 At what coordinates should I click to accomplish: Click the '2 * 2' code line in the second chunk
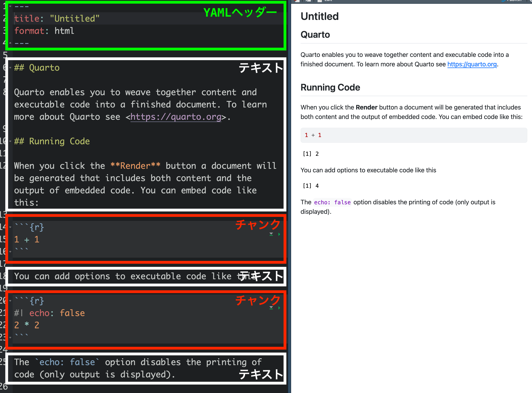coord(27,325)
